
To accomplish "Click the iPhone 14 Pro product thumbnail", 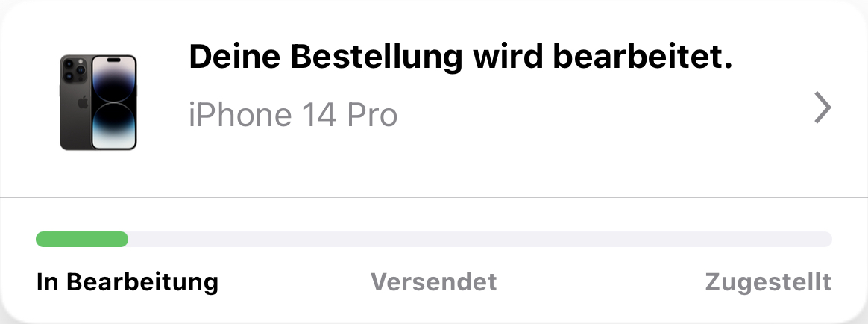I will [98, 102].
